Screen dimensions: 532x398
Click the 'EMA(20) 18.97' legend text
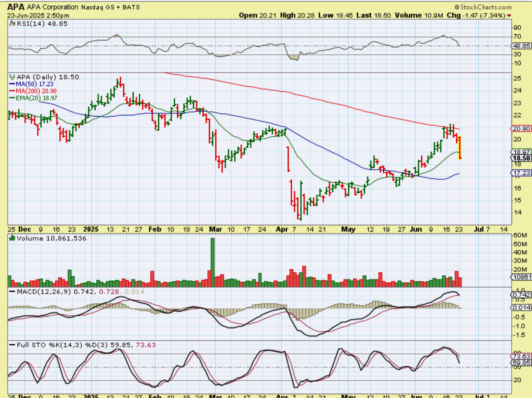click(36, 98)
